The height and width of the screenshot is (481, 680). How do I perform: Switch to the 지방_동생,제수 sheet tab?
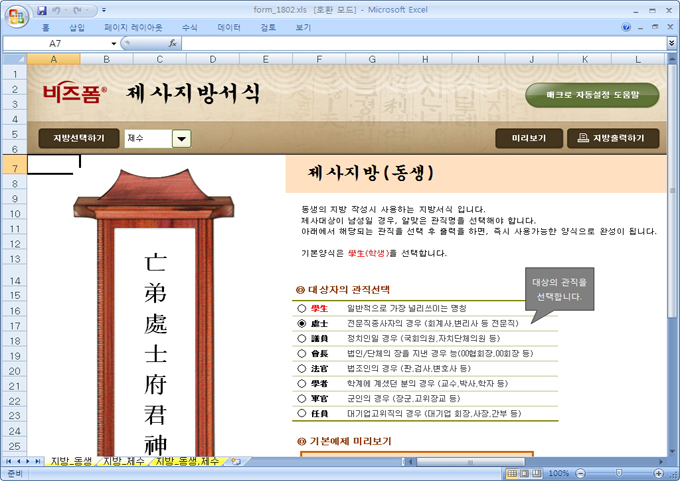click(188, 461)
